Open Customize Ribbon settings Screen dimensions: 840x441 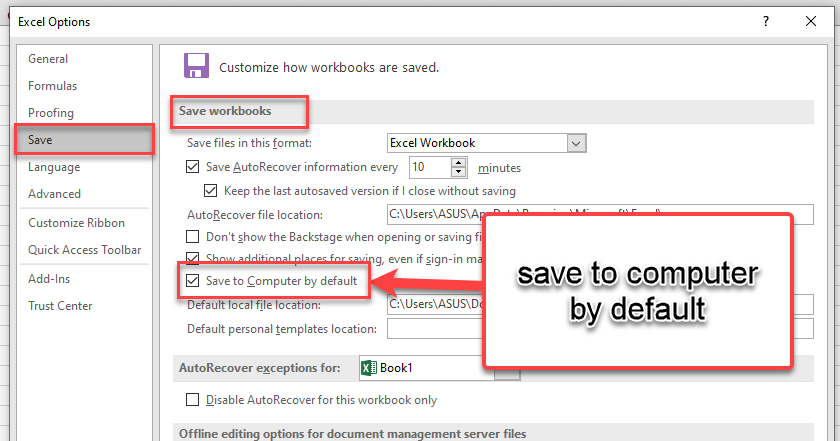(77, 223)
